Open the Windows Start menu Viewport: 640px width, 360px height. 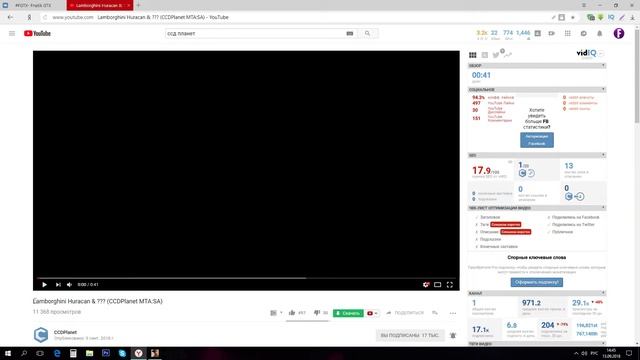coord(8,353)
